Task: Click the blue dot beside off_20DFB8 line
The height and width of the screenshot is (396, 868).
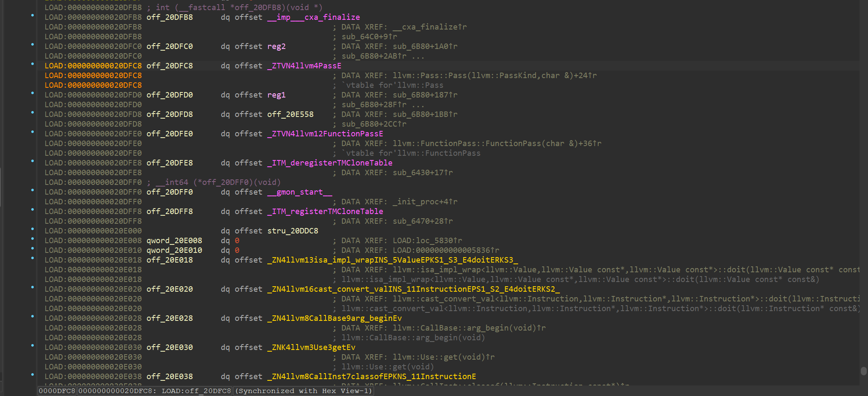Action: point(33,15)
